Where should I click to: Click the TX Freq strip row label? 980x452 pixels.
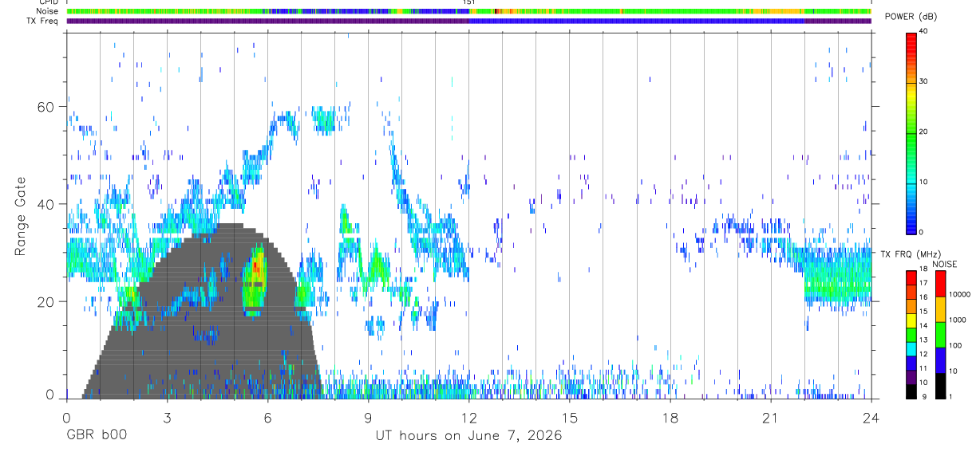point(44,21)
